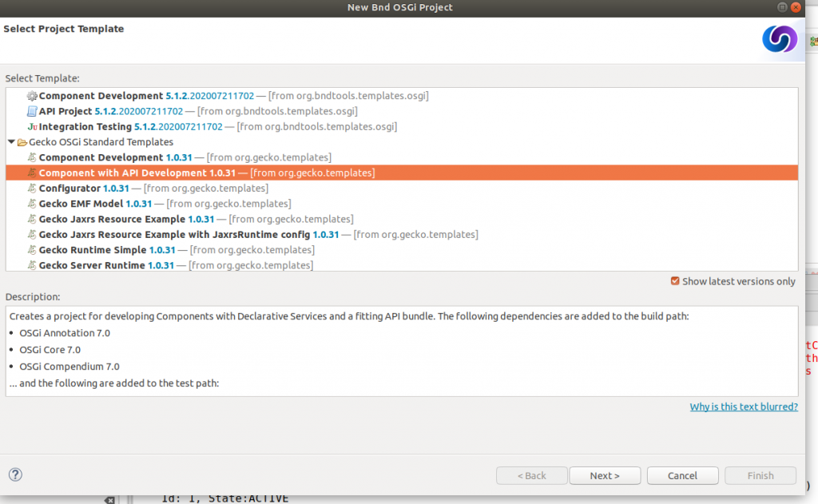Image resolution: width=818 pixels, height=504 pixels.
Task: Click the text '... and the following are added to the test path:'
Action: point(114,383)
